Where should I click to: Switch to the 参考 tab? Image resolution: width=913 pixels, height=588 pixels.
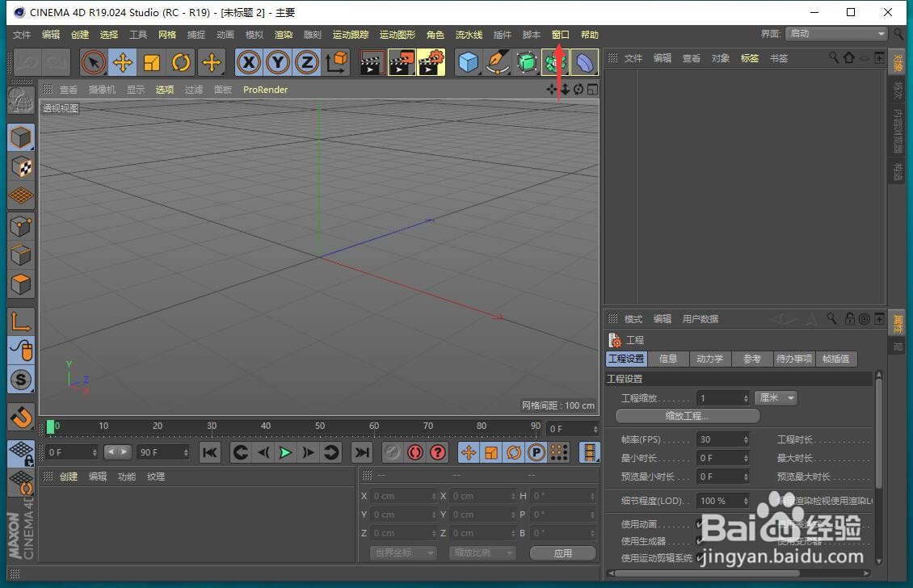[751, 359]
